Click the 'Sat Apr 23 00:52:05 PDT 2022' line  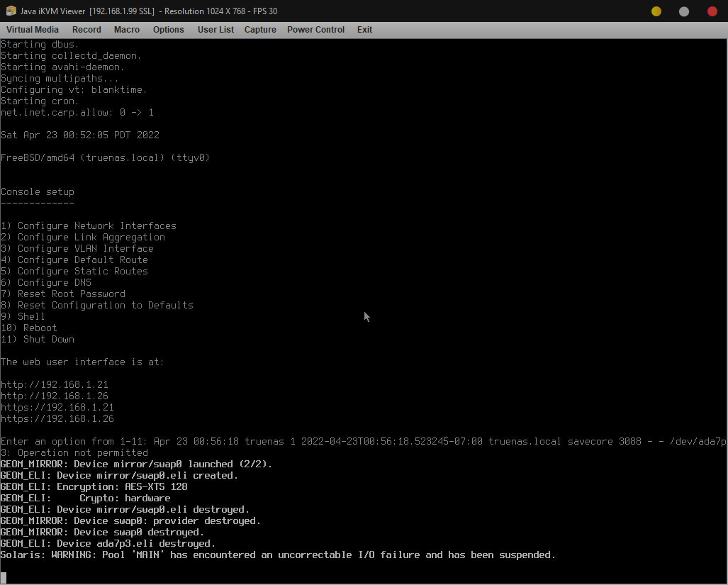[80, 135]
